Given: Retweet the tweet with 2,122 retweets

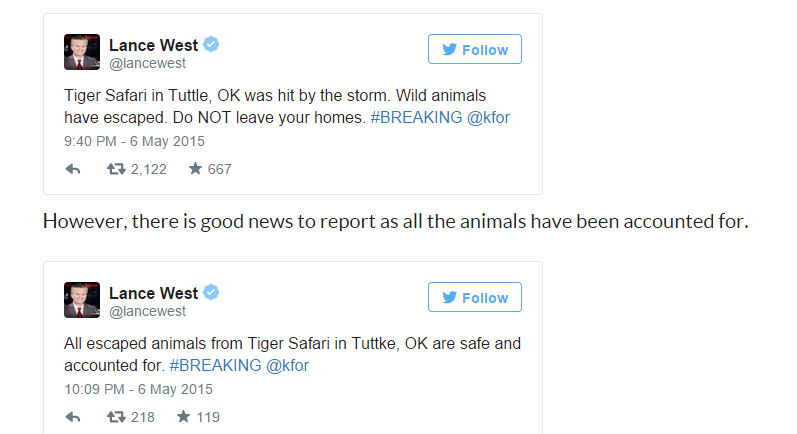Looking at the screenshot, I should [118, 169].
